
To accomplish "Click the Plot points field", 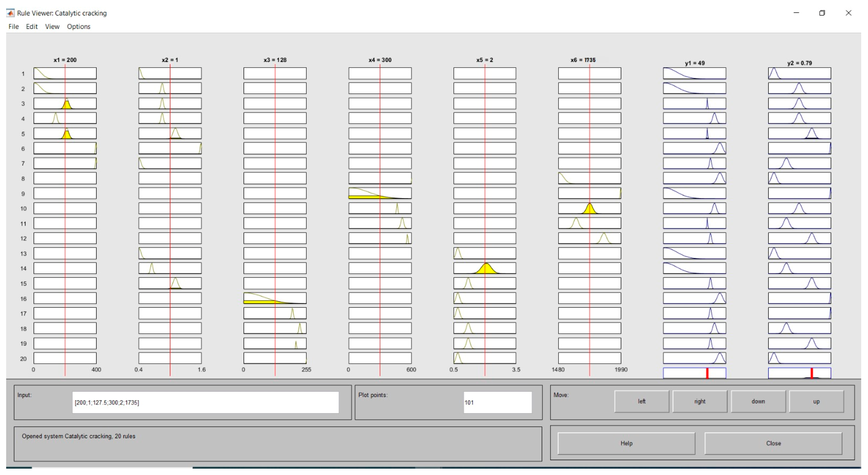I will point(497,402).
